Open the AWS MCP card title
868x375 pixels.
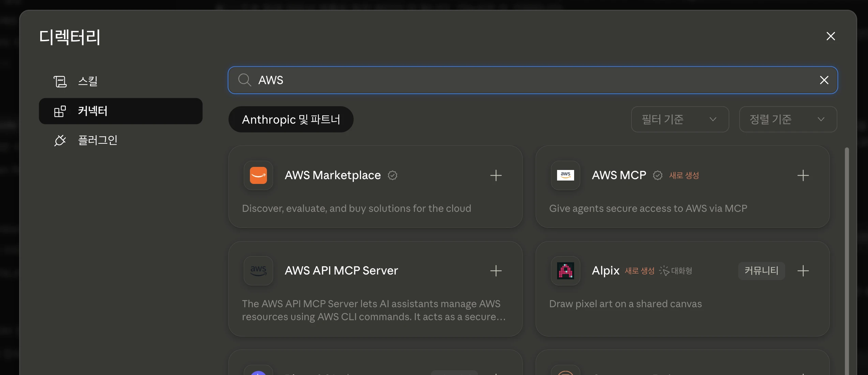click(x=619, y=175)
